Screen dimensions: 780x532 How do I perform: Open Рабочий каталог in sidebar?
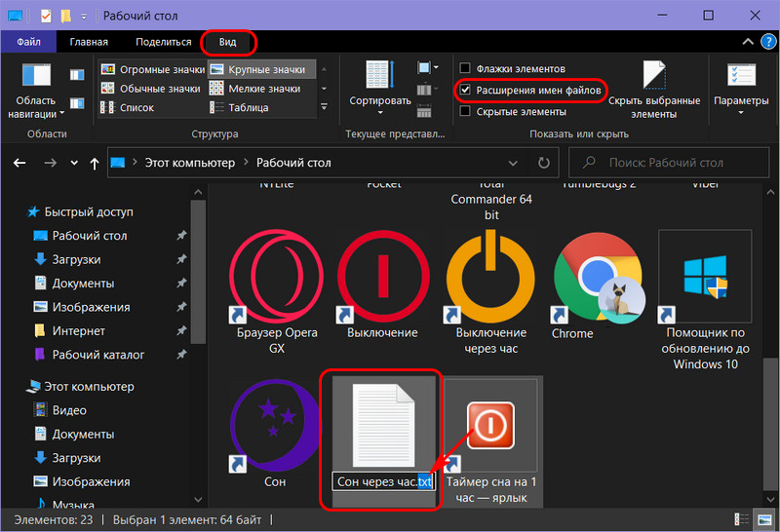(x=98, y=355)
